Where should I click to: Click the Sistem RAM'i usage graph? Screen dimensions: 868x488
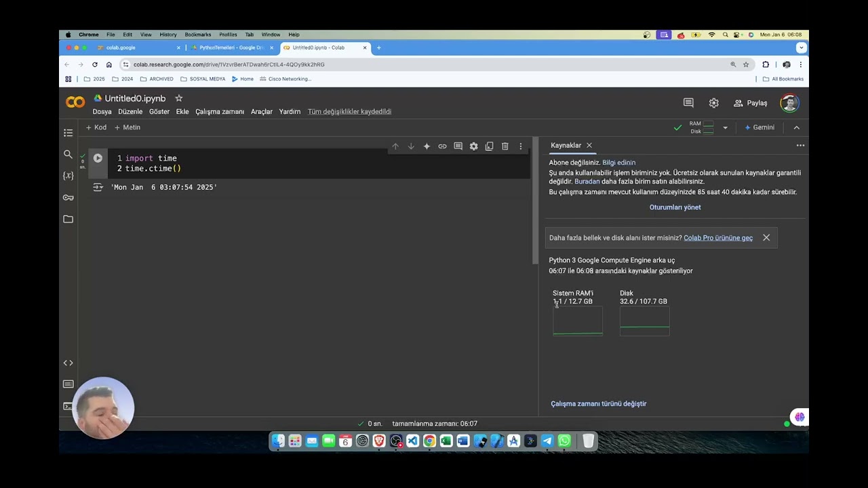point(578,321)
